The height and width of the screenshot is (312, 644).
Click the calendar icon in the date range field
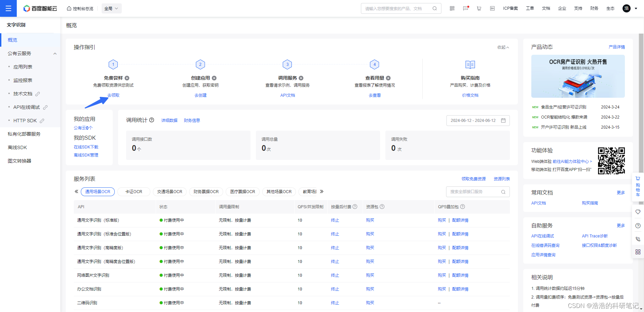tap(503, 121)
